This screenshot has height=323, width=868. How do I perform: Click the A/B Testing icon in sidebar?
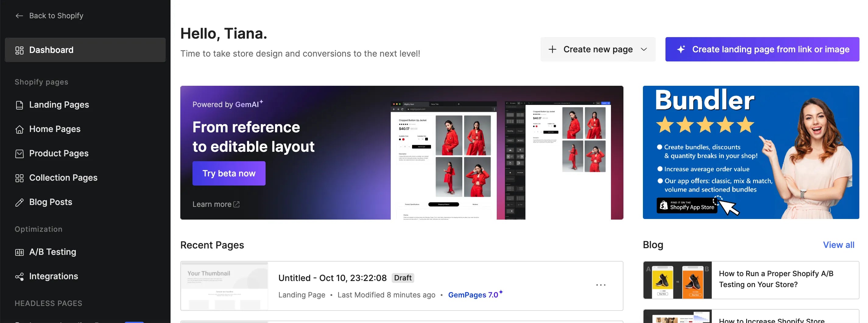19,252
